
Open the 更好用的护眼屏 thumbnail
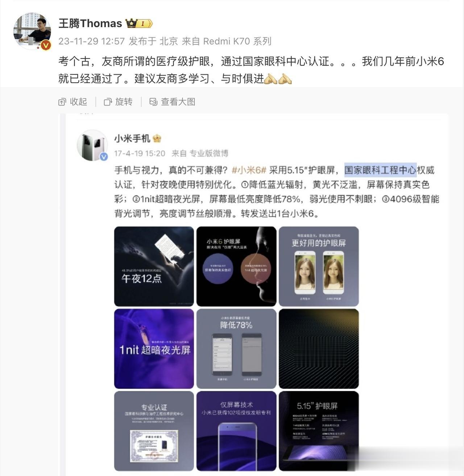319,266
